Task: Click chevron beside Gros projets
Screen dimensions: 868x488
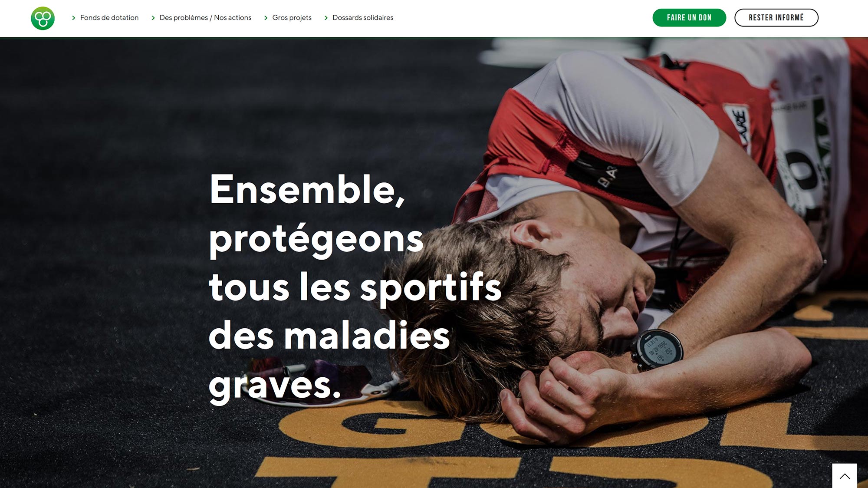Action: pos(266,18)
